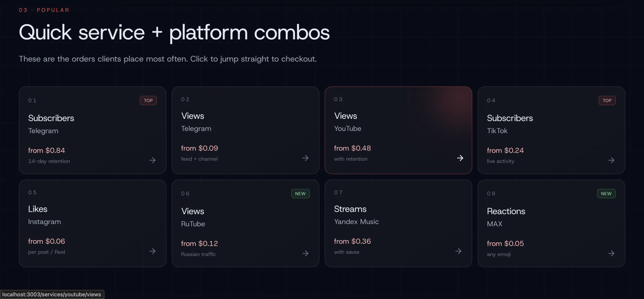Click arrow icon on RuTube Views card
The height and width of the screenshot is (299, 644).
point(305,253)
